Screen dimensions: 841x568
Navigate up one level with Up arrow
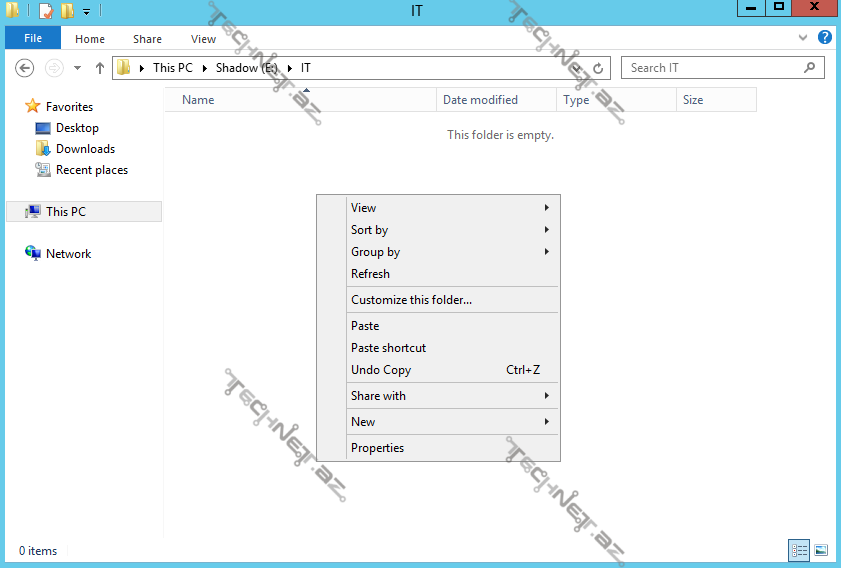99,68
